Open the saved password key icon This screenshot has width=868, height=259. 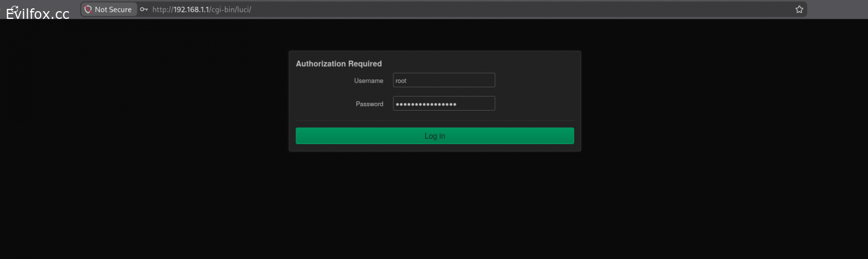point(144,9)
